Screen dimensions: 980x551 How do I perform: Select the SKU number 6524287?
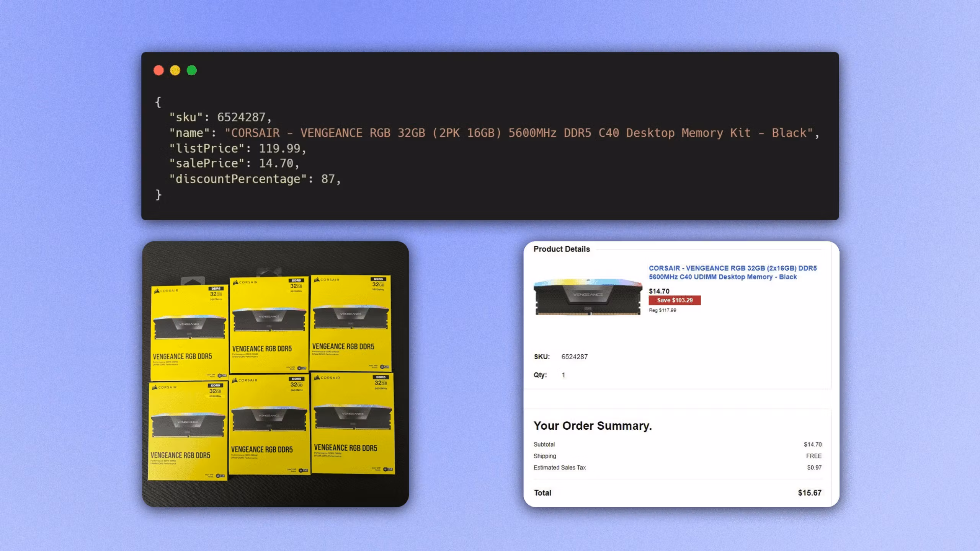(x=574, y=356)
